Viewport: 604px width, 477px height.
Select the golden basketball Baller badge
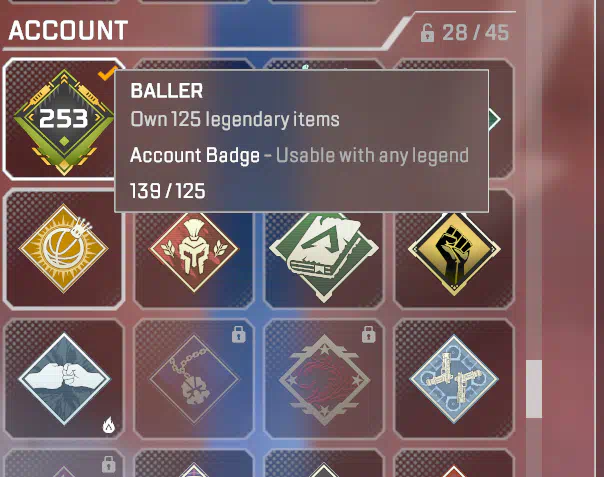pyautogui.click(x=64, y=249)
